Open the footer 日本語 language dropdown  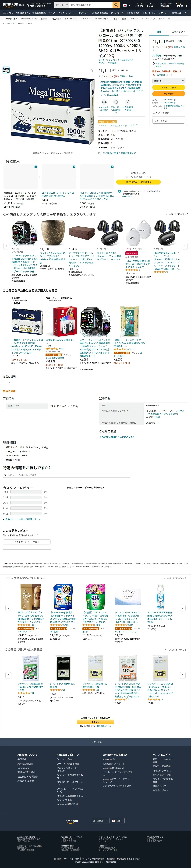coord(101,821)
